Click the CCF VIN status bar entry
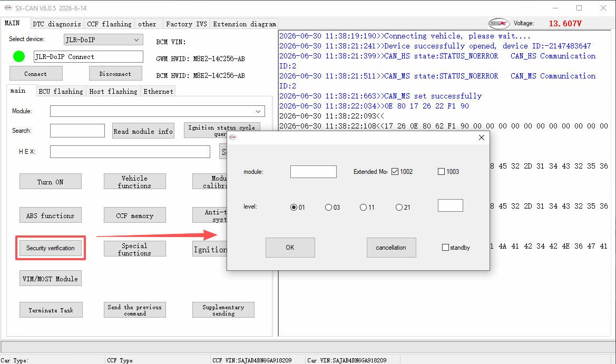Image resolution: width=616 pixels, height=364 pixels. (252, 360)
